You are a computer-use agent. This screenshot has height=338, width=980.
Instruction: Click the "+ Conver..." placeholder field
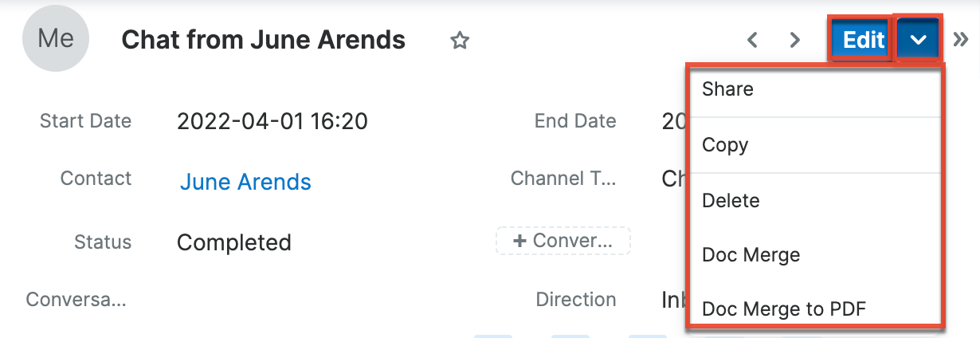click(563, 241)
